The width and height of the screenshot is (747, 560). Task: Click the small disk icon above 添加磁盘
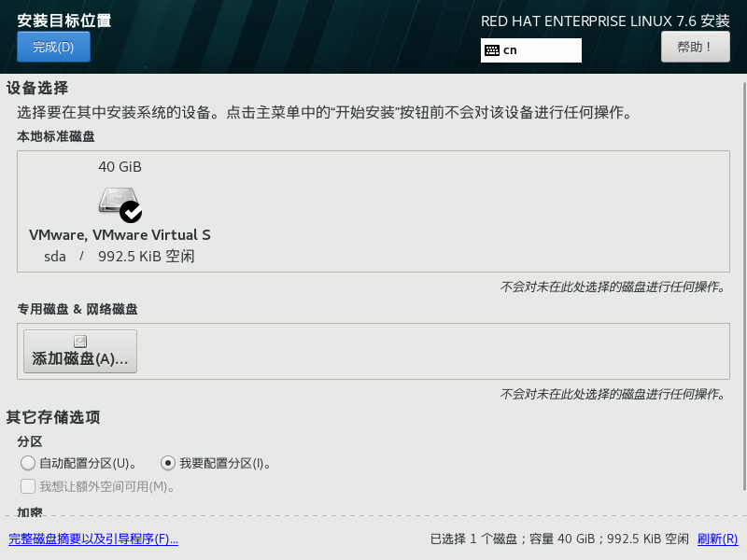(x=80, y=341)
